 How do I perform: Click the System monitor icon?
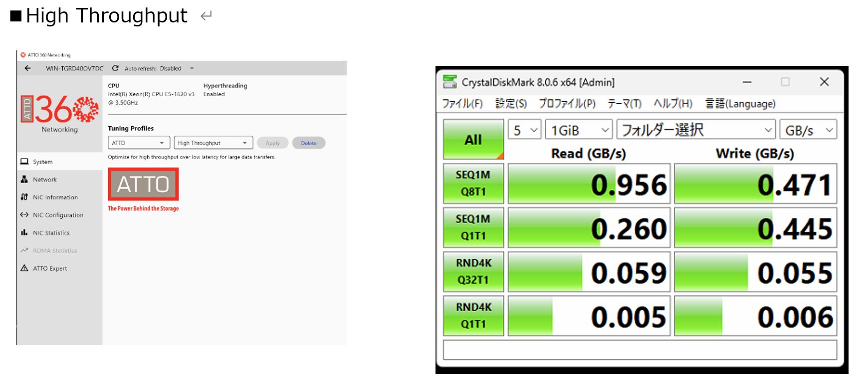24,162
